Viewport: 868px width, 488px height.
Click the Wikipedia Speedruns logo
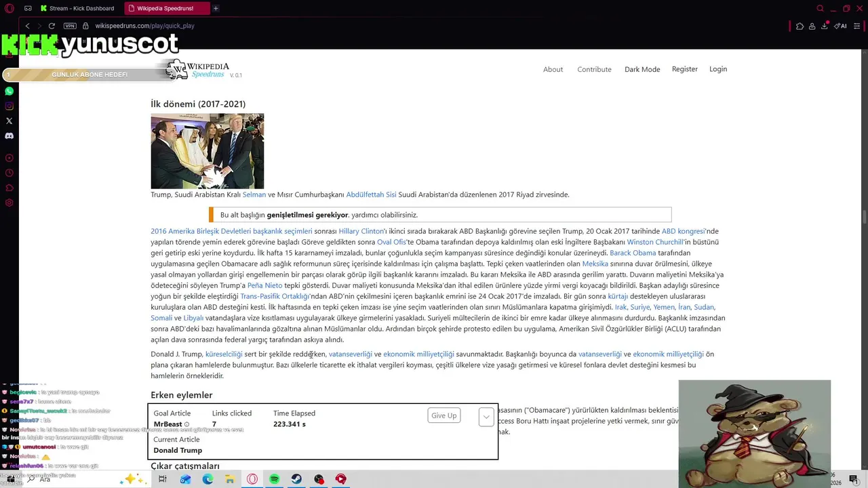[x=197, y=69]
